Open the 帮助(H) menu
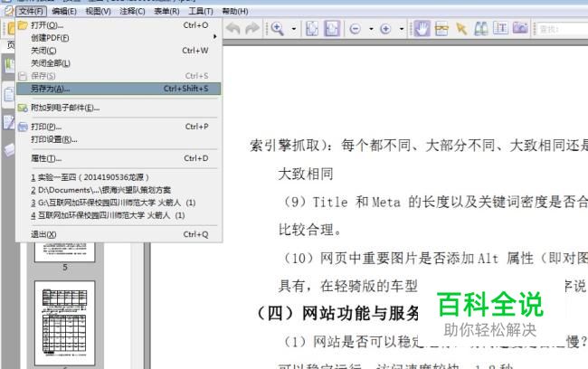Viewport: 588px width, 369px height. pyautogui.click(x=235, y=11)
